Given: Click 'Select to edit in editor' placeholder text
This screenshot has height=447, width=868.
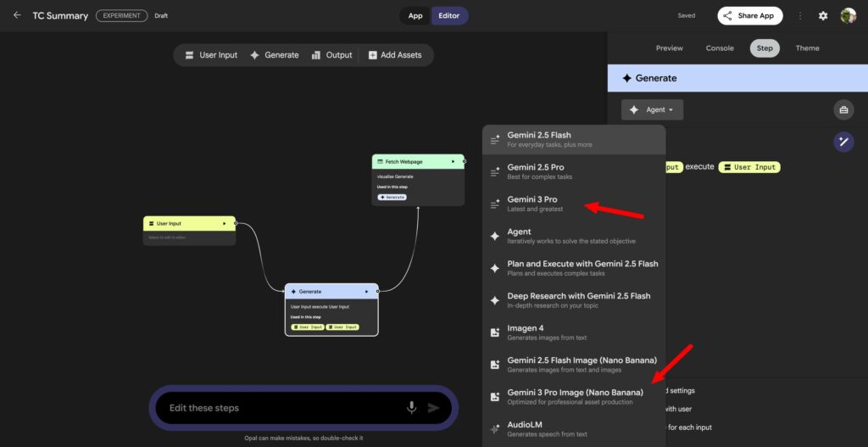Looking at the screenshot, I should point(167,237).
